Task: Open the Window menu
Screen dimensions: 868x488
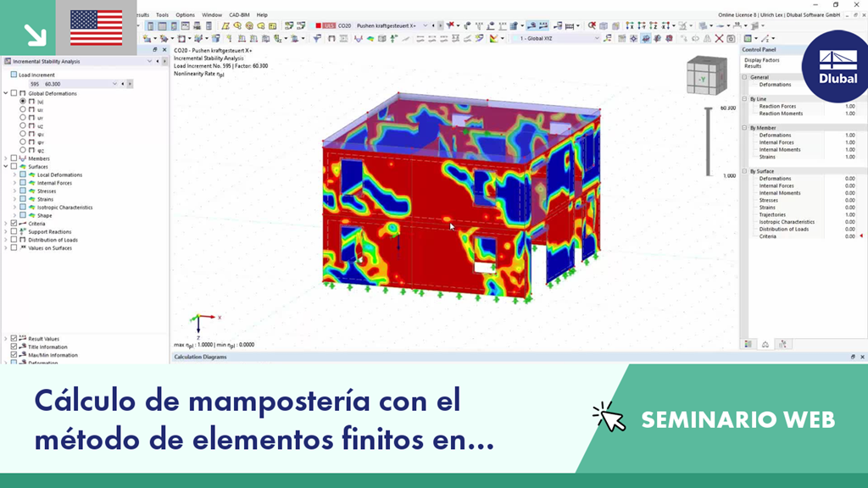Action: pyautogui.click(x=211, y=15)
